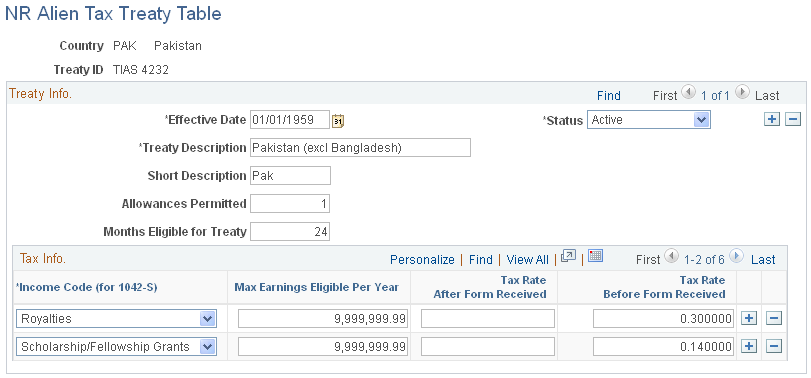This screenshot has height=378, width=811.
Task: Add a row after Scholarship/Fellowship Grants
Action: coord(748,346)
